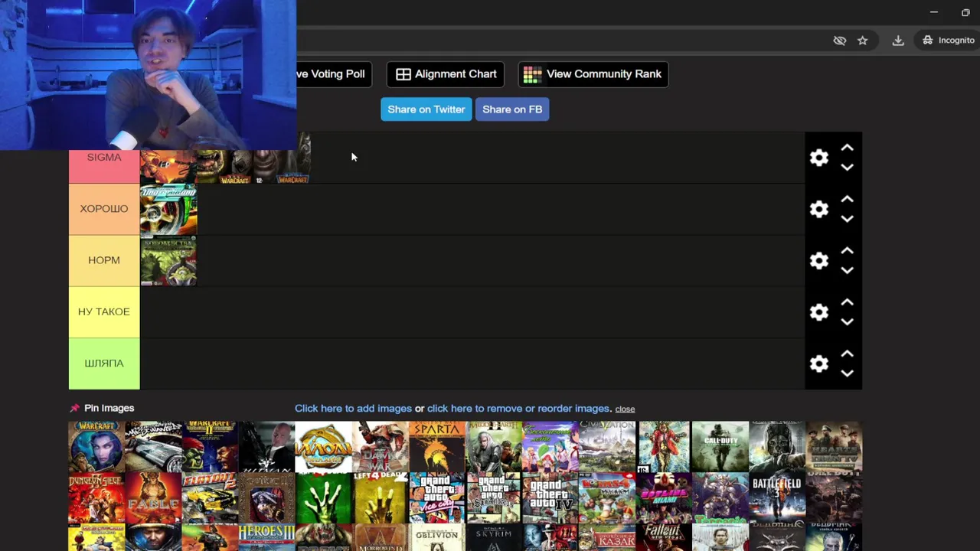This screenshot has height=551, width=980.
Task: Click Share on Twitter button
Action: 426,109
